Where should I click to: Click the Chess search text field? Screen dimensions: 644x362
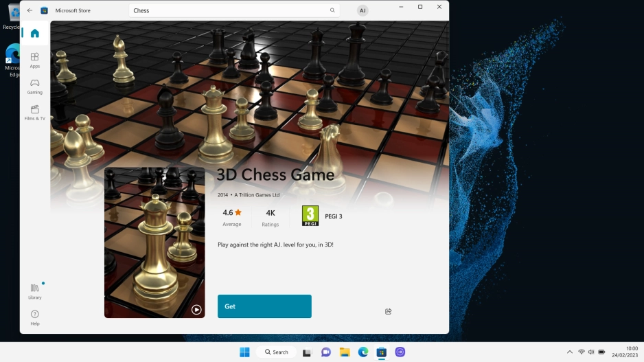point(227,11)
